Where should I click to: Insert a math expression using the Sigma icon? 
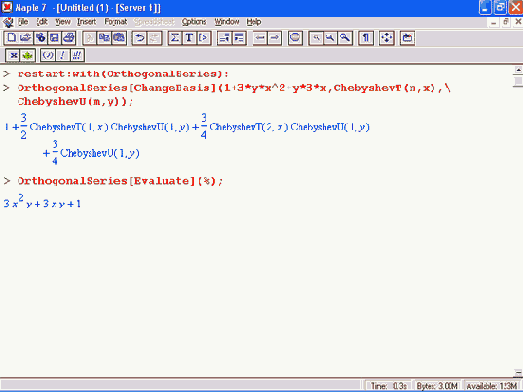click(x=174, y=38)
